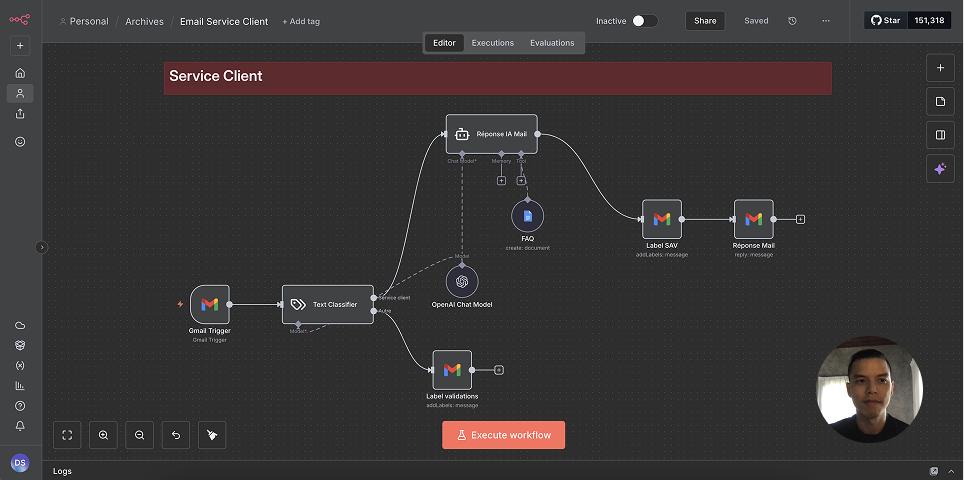
Task: Expand the collapsed left sidebar arrow
Action: tap(41, 247)
